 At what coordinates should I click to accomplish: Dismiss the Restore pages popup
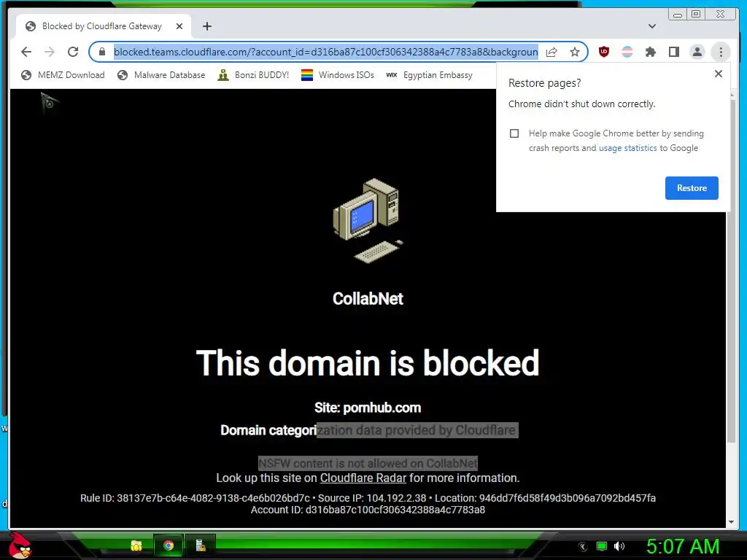[x=719, y=74]
